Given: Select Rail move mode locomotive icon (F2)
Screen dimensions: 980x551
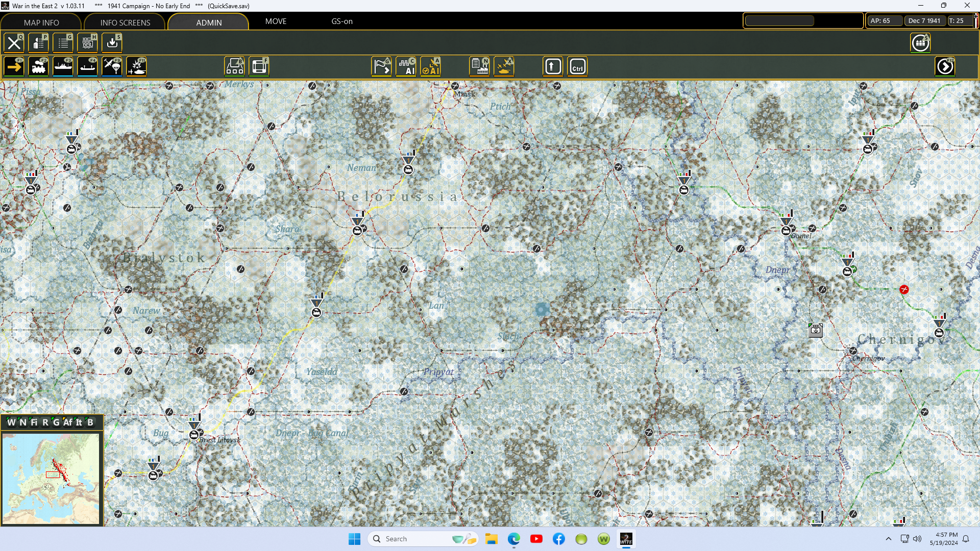Looking at the screenshot, I should (39, 67).
